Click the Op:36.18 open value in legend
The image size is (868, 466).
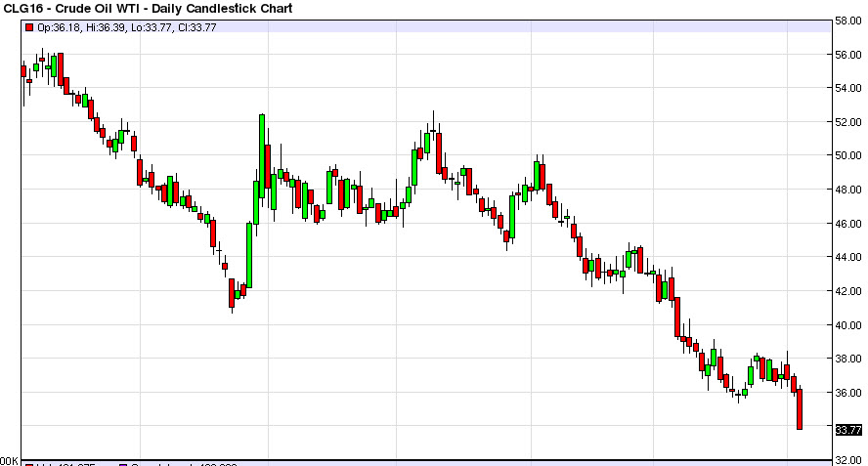point(59,27)
